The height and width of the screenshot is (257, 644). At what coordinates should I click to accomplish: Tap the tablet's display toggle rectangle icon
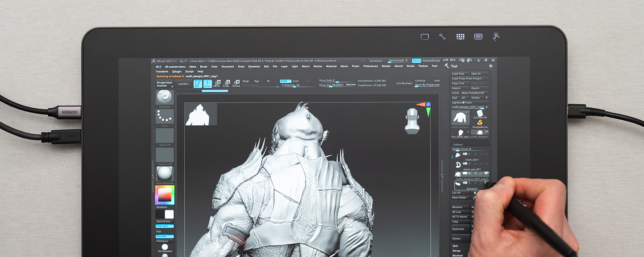[424, 36]
